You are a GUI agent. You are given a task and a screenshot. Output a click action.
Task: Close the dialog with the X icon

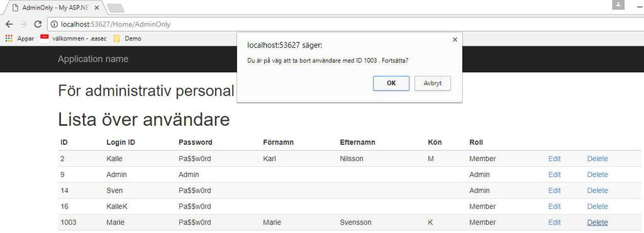(455, 40)
